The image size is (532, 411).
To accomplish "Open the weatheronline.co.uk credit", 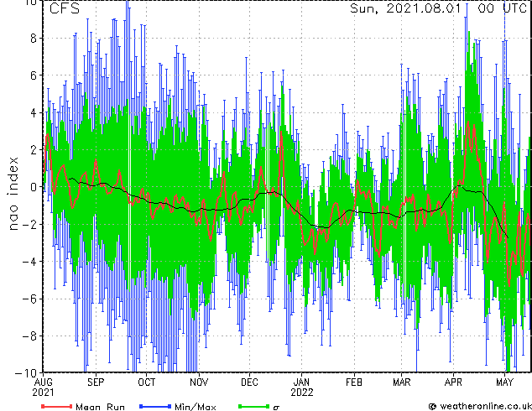I will click(480, 406).
